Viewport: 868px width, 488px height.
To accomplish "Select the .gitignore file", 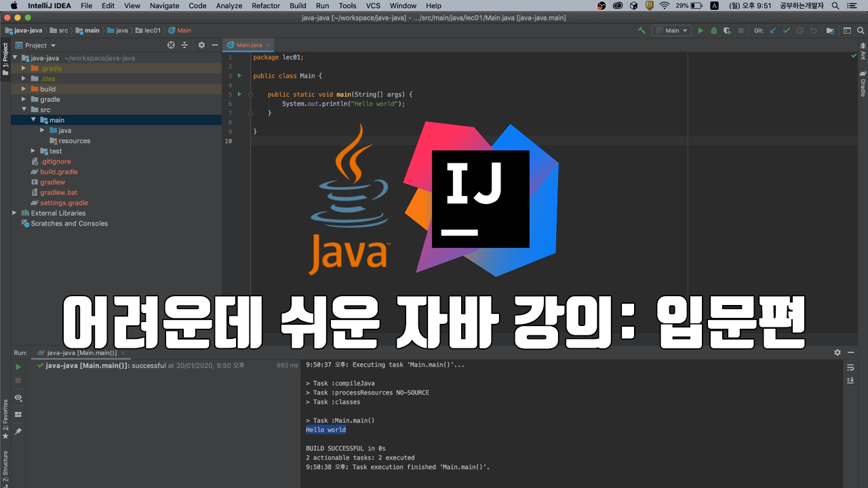I will [x=55, y=161].
